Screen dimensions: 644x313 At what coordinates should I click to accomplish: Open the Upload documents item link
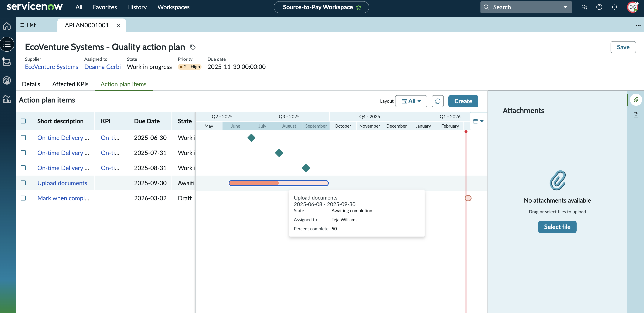click(62, 183)
